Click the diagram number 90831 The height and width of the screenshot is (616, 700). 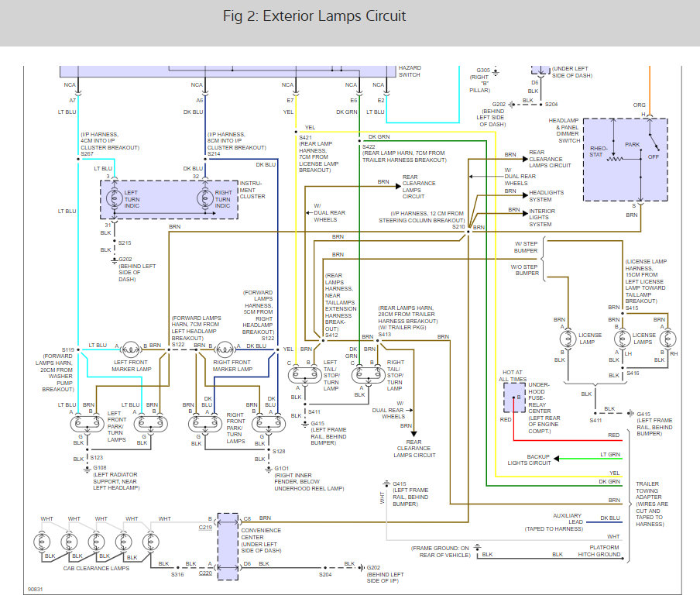pos(36,589)
